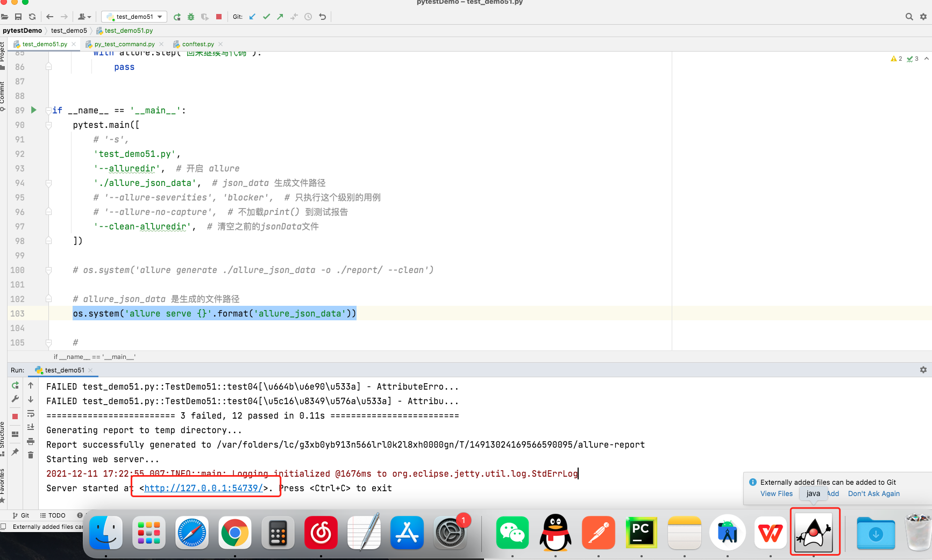Open PyCharm from the Dock
Image resolution: width=932 pixels, height=560 pixels.
coord(641,533)
